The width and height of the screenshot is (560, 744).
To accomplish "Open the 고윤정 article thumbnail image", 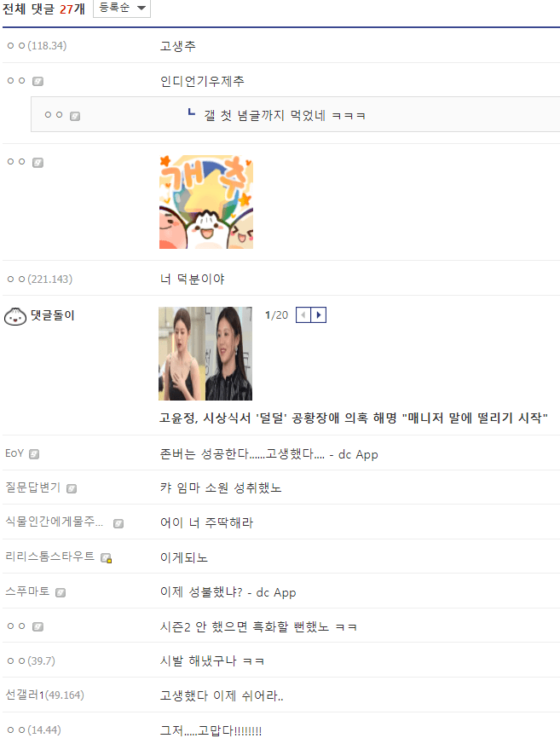I will [x=205, y=354].
